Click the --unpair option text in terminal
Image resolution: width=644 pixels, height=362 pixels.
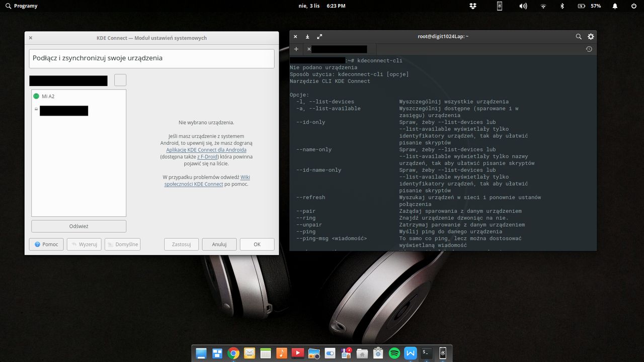(x=309, y=225)
